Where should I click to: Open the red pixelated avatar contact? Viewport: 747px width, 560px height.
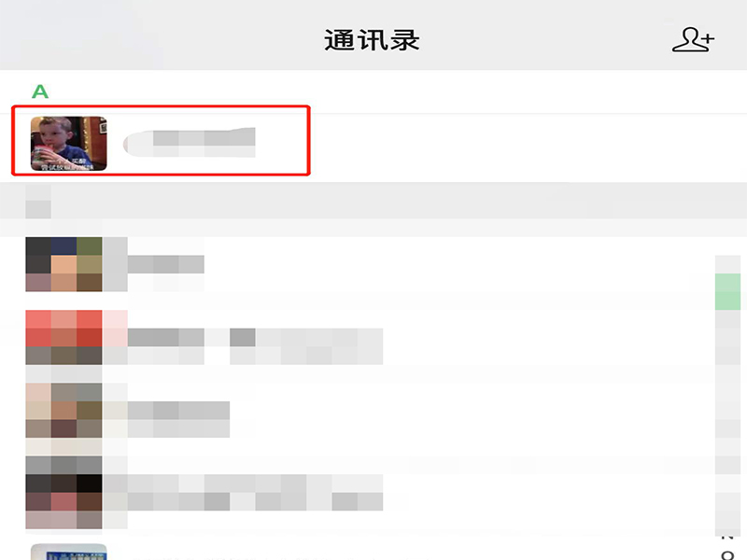pos(63,337)
